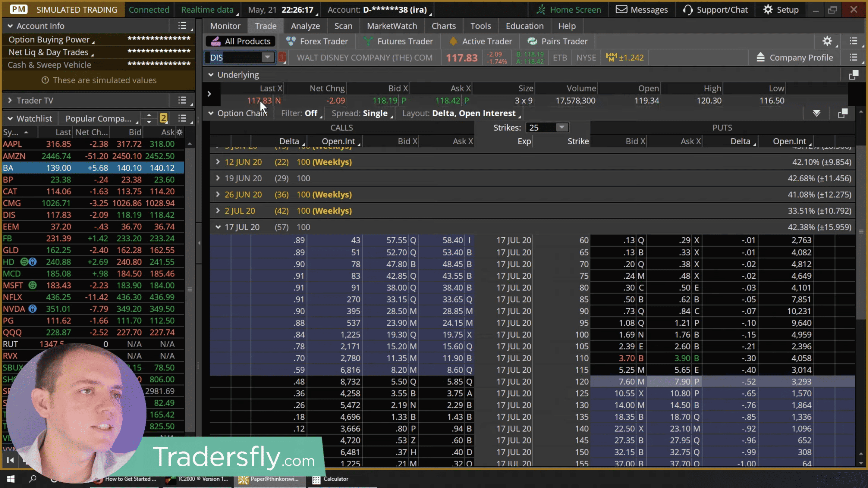Screen dimensions: 868x488
Task: Collapse the left sidebar with the arrow handle
Action: pyautogui.click(x=199, y=243)
